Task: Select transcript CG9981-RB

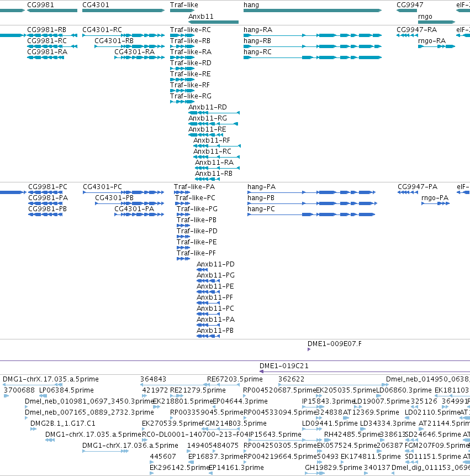Action: [47, 30]
